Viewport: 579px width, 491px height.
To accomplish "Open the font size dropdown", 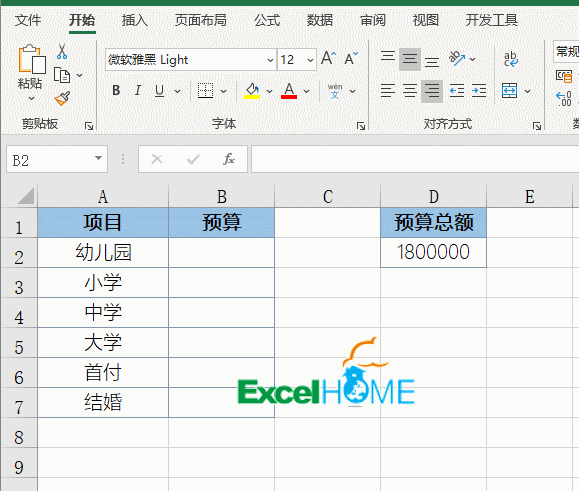I will click(311, 60).
